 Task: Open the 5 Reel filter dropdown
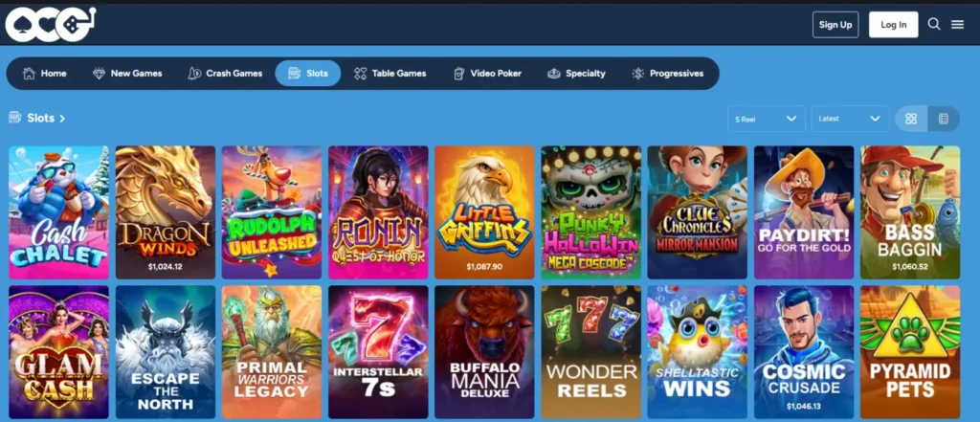(x=767, y=119)
